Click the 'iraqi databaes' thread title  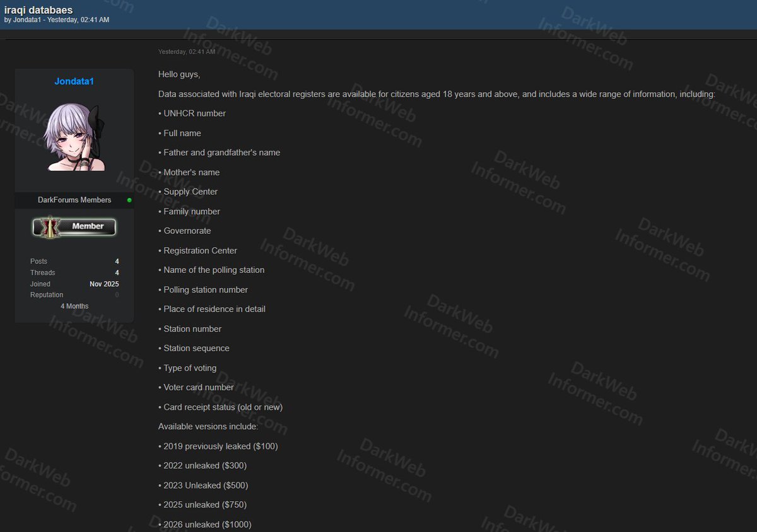tap(38, 10)
